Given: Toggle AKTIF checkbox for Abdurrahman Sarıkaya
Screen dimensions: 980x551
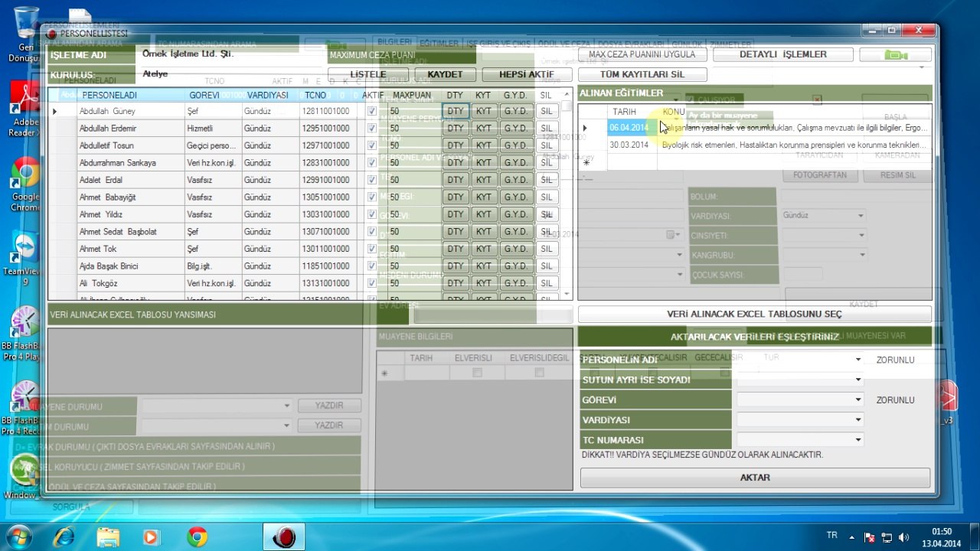Looking at the screenshot, I should pos(372,163).
